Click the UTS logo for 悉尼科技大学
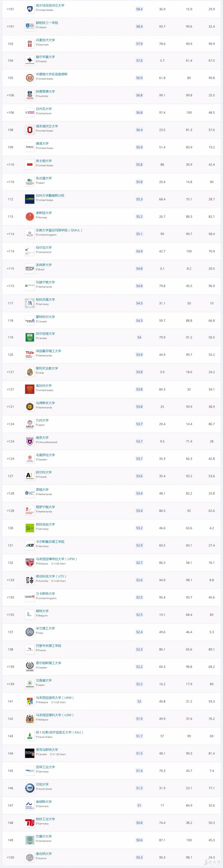The height and width of the screenshot is (868, 223). pos(30,580)
